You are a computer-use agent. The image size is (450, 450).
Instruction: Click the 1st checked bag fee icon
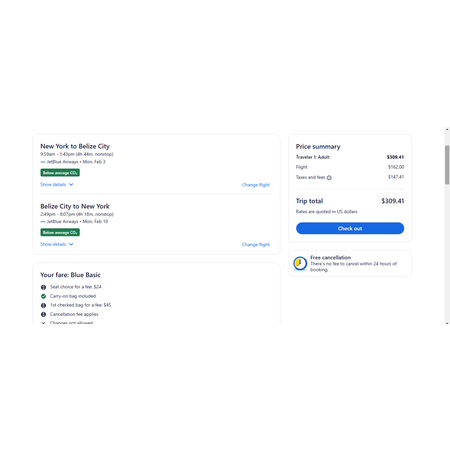[x=43, y=305]
